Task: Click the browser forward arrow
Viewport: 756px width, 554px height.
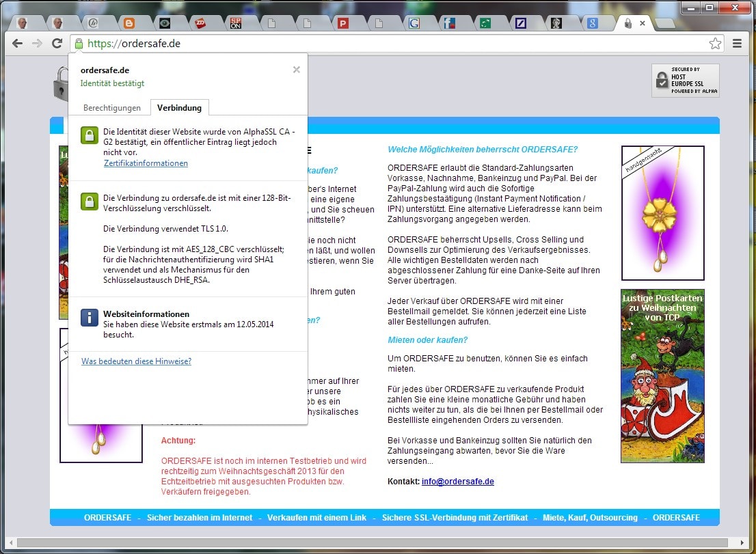Action: (x=37, y=43)
